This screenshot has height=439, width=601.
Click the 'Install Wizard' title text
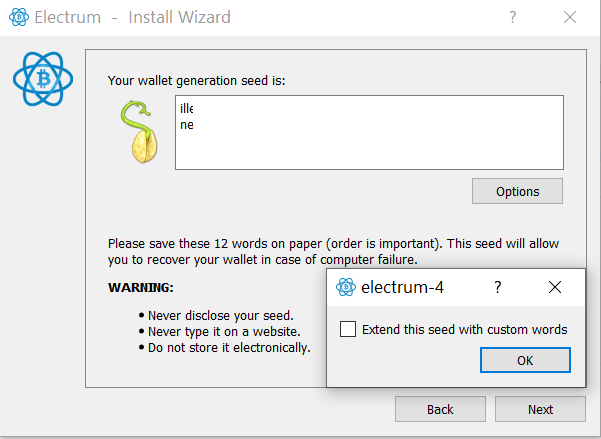(x=179, y=17)
